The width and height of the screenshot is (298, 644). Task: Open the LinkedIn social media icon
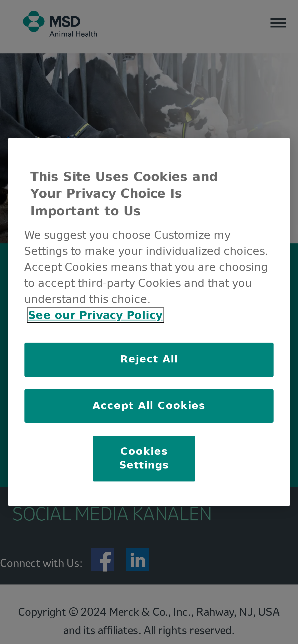(x=138, y=559)
